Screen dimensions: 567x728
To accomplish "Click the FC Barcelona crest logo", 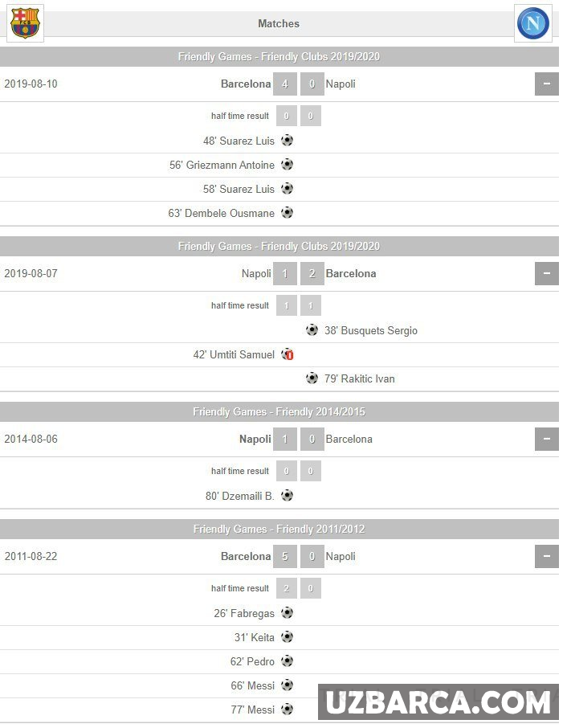I will coord(24,22).
